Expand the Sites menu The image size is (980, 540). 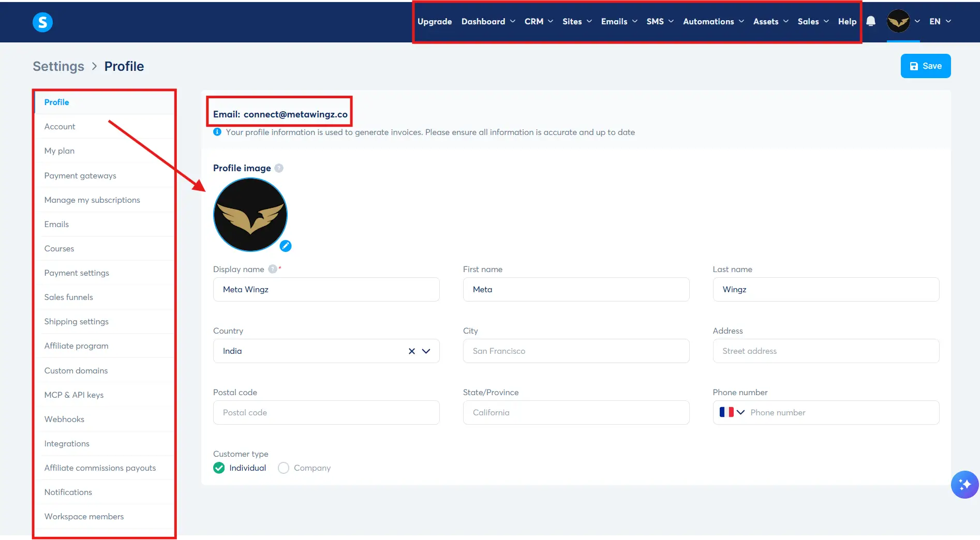577,21
